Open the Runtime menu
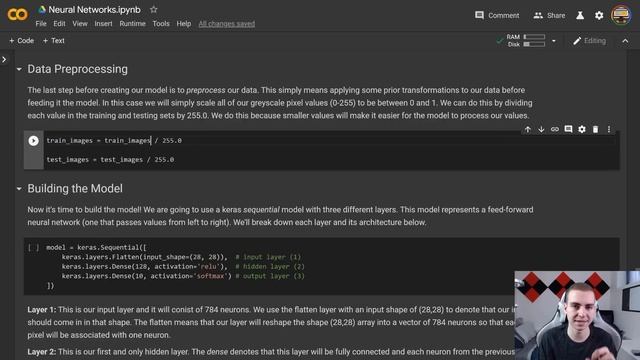Viewport: 640px width, 360px height. pyautogui.click(x=132, y=24)
